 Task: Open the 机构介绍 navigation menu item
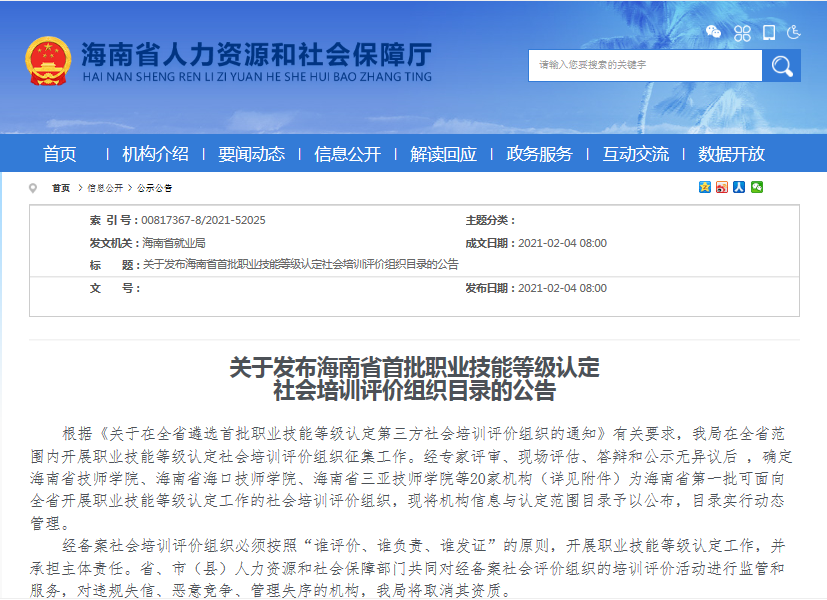tap(155, 154)
